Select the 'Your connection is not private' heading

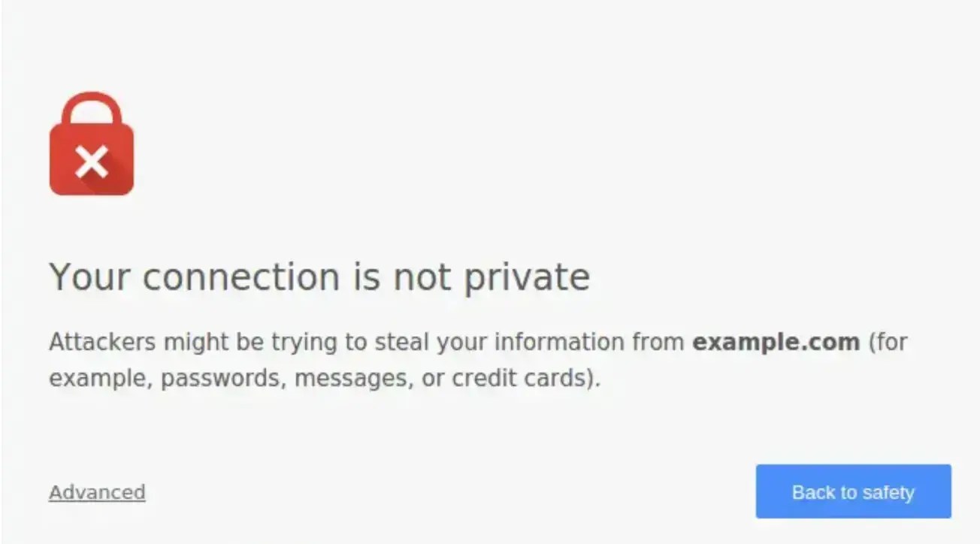(x=319, y=277)
